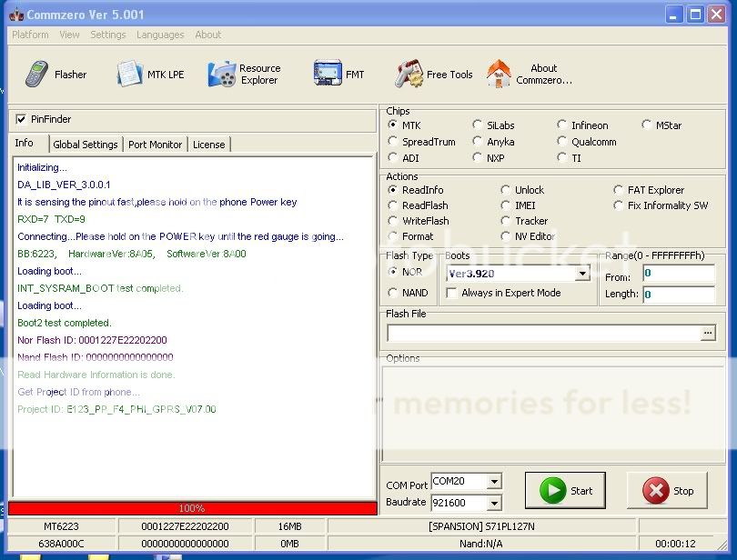737x560 pixels.
Task: Open the Flasher phone icon
Action: [37, 75]
